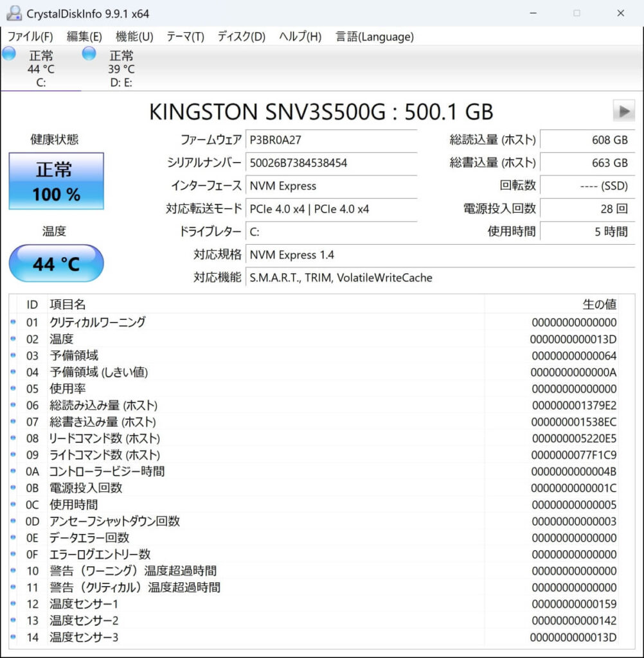Close the CrystalDiskInfo window
This screenshot has width=644, height=658.
[x=620, y=13]
